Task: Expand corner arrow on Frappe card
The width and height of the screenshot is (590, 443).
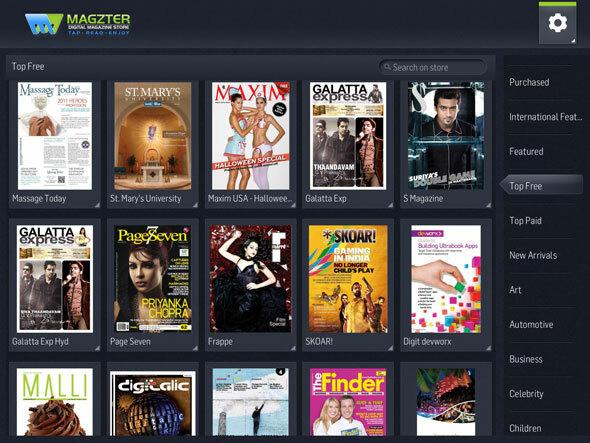Action: 293,348
